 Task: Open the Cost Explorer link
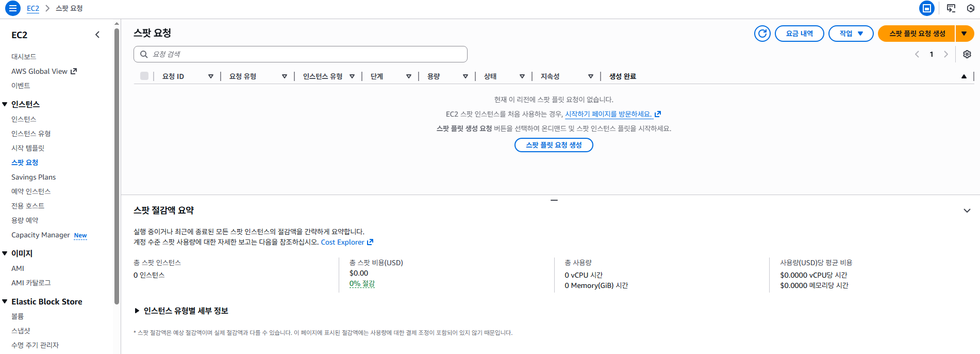click(347, 242)
